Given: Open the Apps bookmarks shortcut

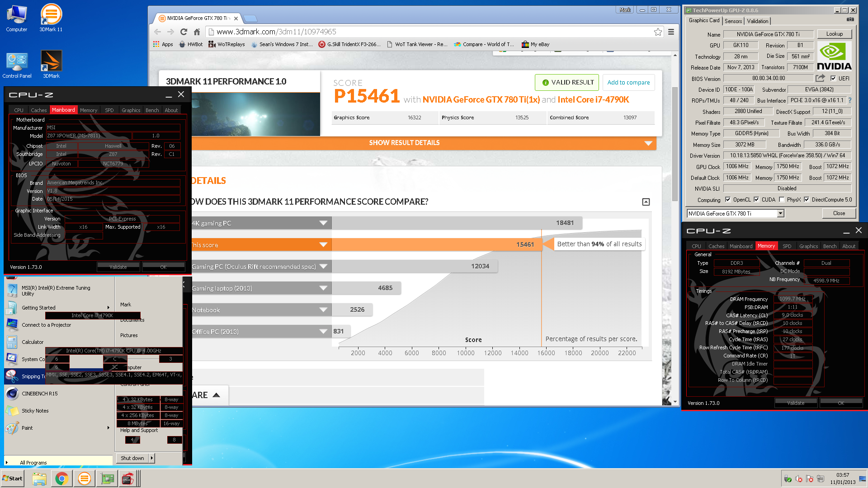Looking at the screenshot, I should point(163,44).
